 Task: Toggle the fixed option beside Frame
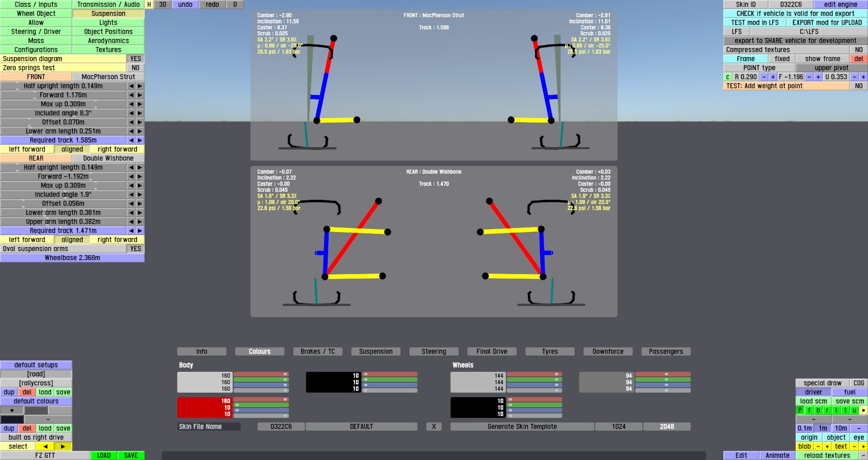pos(782,59)
